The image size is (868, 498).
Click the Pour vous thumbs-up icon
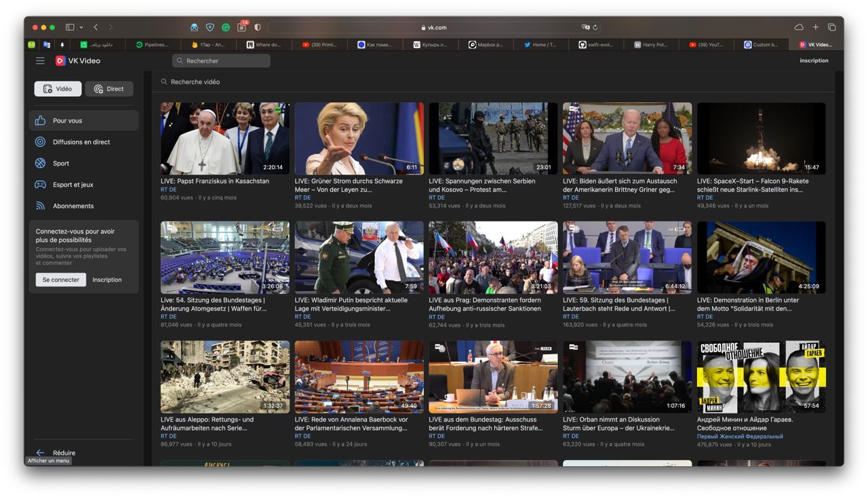point(40,121)
